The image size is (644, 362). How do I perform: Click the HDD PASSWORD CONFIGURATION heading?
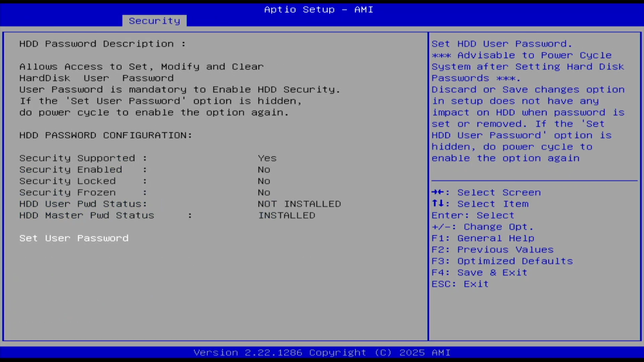106,135
